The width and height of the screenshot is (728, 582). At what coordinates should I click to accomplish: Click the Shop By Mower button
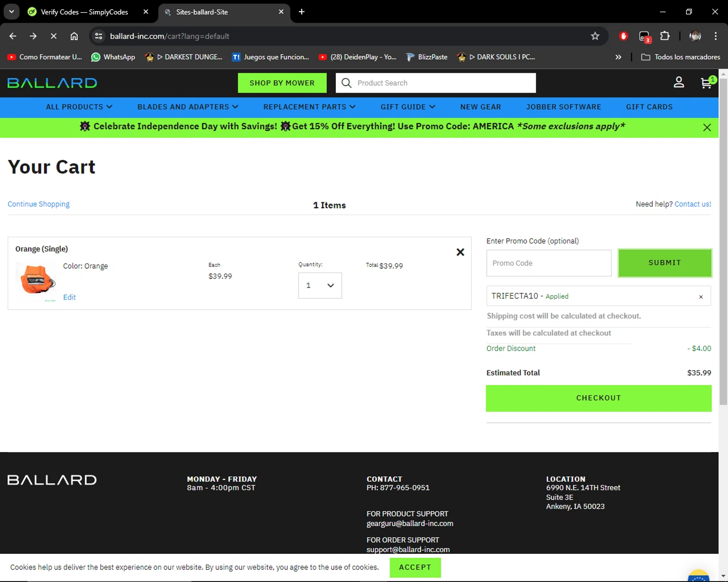[x=282, y=83]
